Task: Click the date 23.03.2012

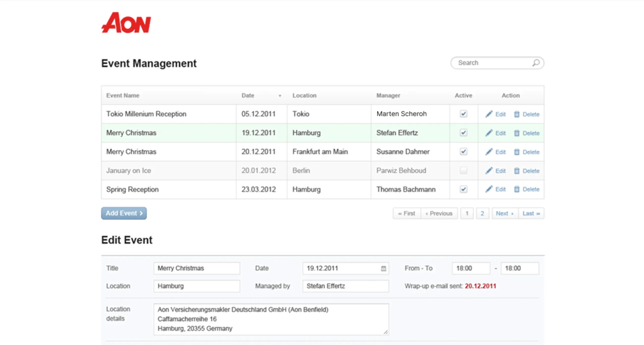Action: [x=258, y=189]
